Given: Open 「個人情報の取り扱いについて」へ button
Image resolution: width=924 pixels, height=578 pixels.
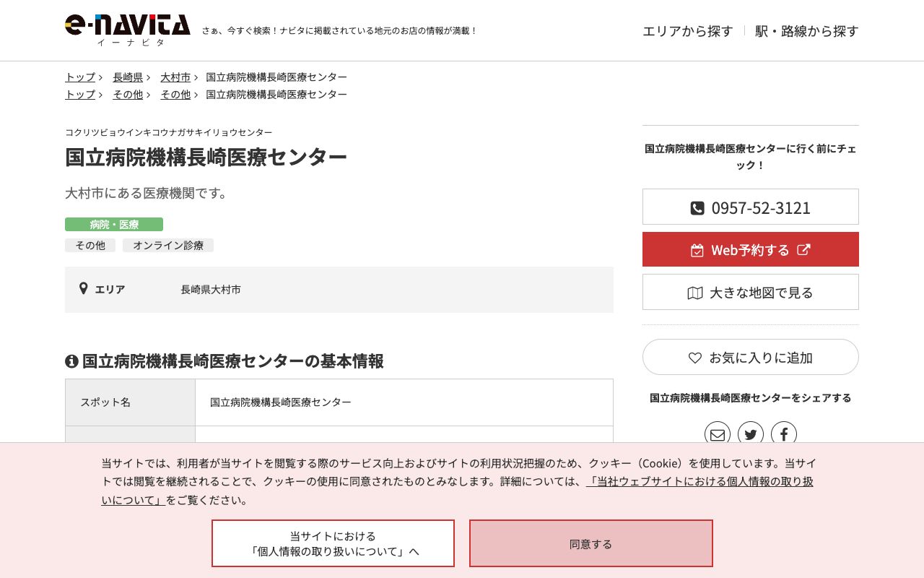Looking at the screenshot, I should (333, 543).
